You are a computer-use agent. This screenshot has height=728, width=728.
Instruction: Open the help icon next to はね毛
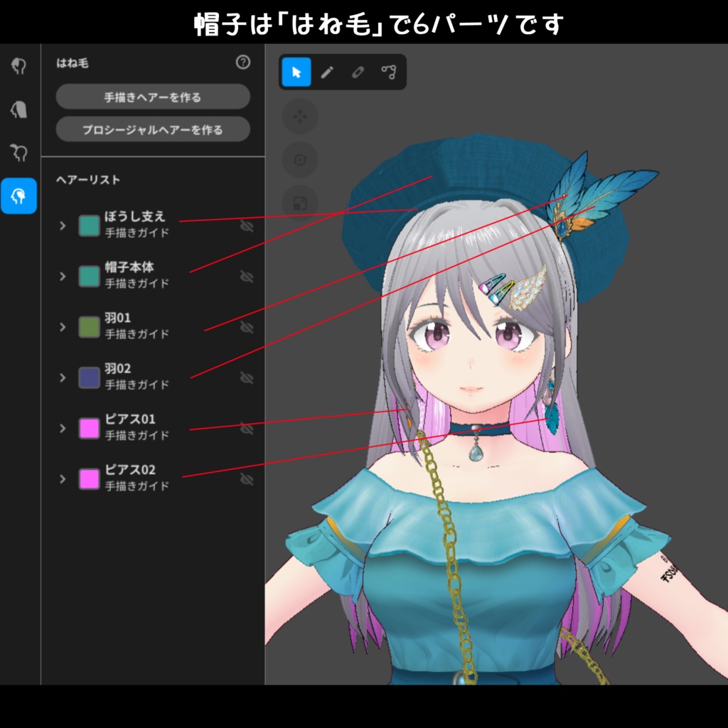click(244, 63)
